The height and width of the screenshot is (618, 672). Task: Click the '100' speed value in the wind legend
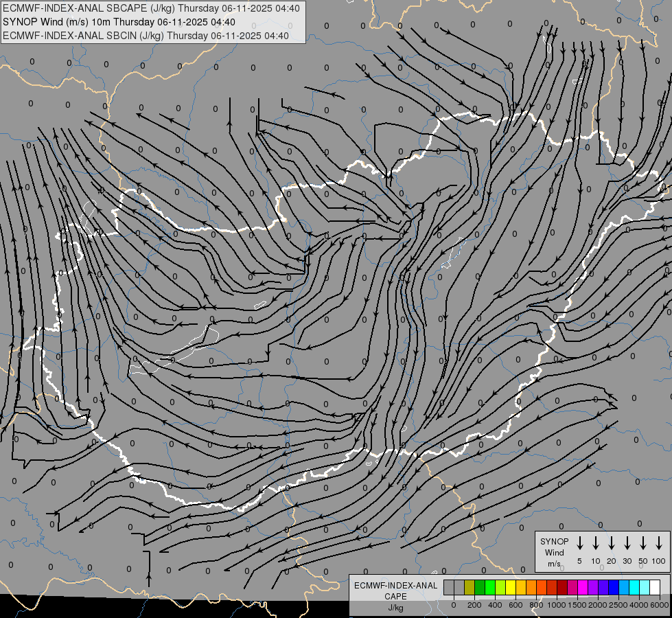click(x=659, y=561)
